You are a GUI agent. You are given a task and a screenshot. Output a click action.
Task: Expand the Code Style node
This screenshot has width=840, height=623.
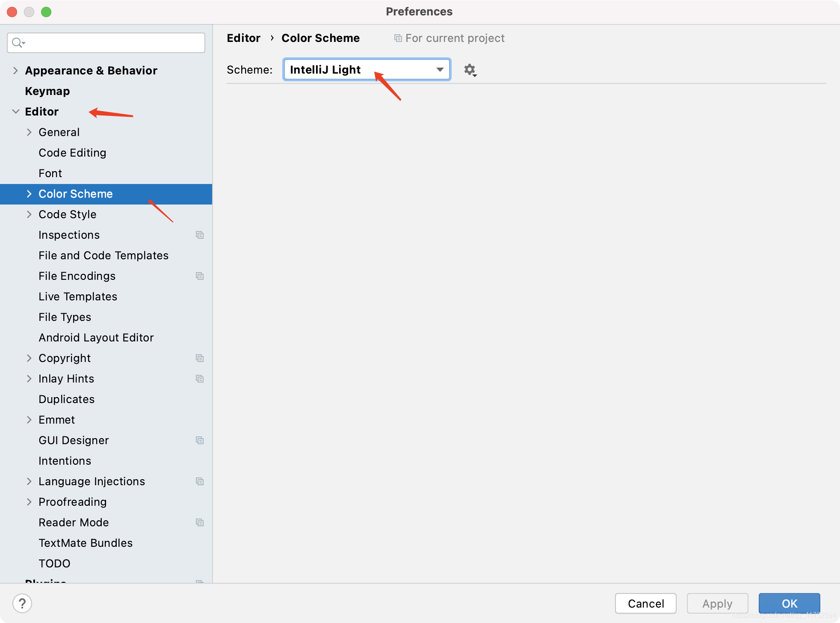(x=29, y=214)
